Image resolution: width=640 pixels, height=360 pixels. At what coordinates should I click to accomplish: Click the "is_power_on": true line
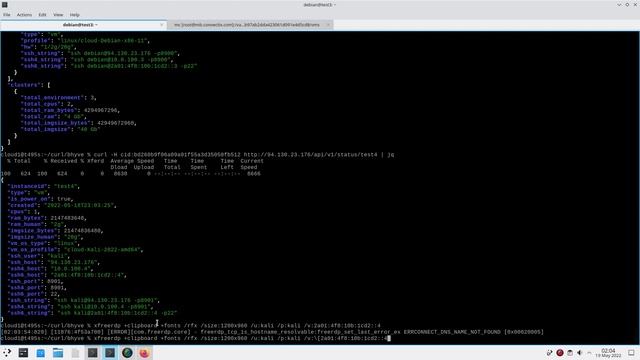tap(40, 199)
